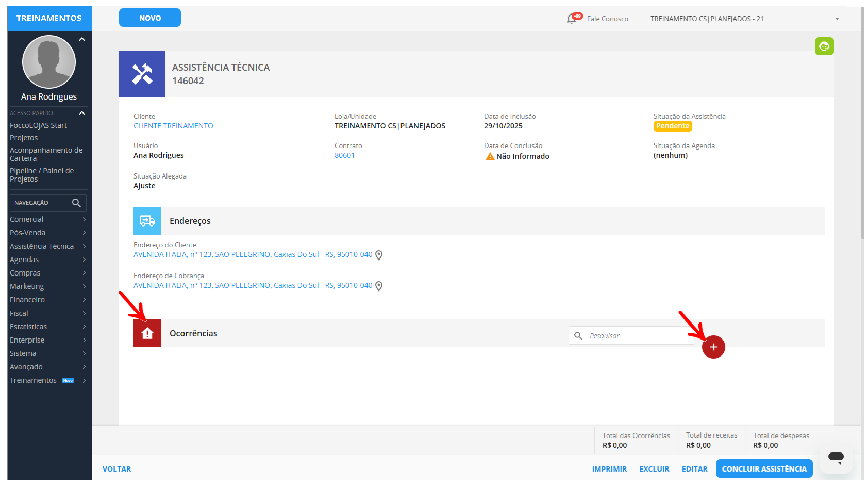
Task: Click the red Ocorrências warning icon
Action: tap(147, 333)
